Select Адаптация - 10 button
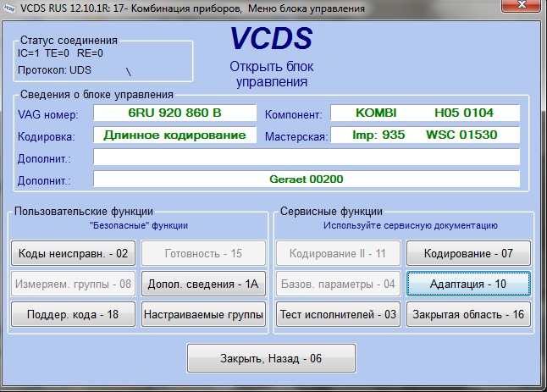The height and width of the screenshot is (392, 547). pos(468,284)
